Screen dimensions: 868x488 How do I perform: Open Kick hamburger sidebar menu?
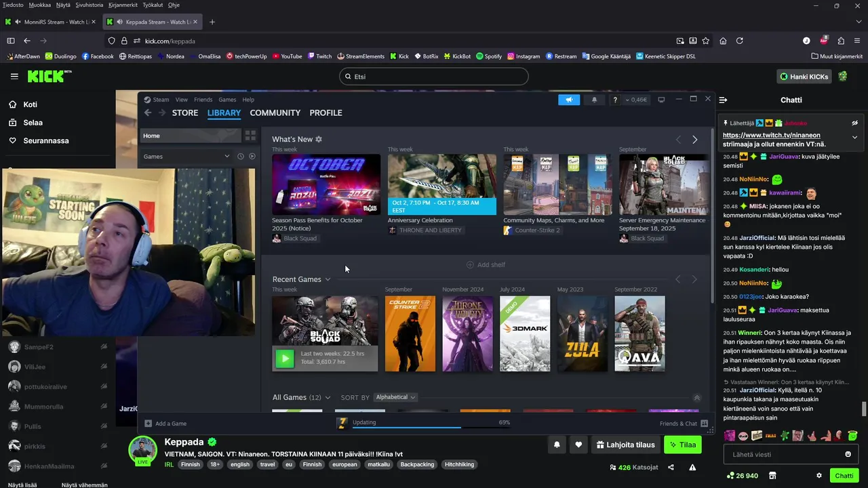click(14, 77)
